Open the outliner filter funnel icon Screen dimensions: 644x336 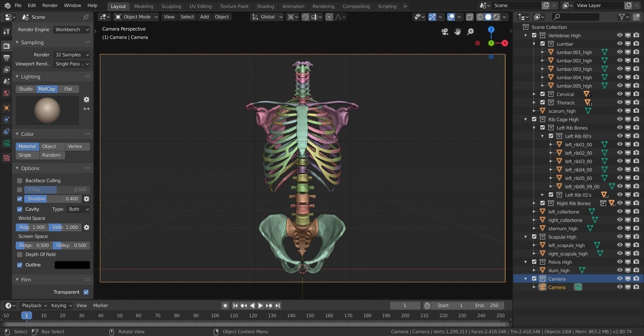click(622, 17)
